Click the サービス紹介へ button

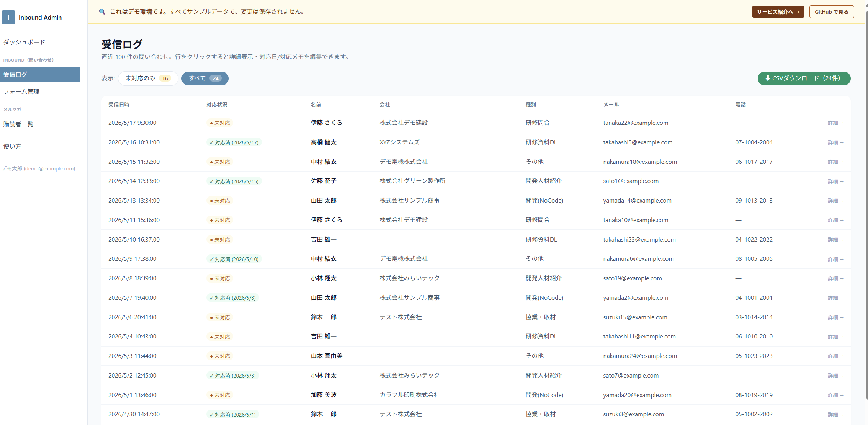click(778, 12)
